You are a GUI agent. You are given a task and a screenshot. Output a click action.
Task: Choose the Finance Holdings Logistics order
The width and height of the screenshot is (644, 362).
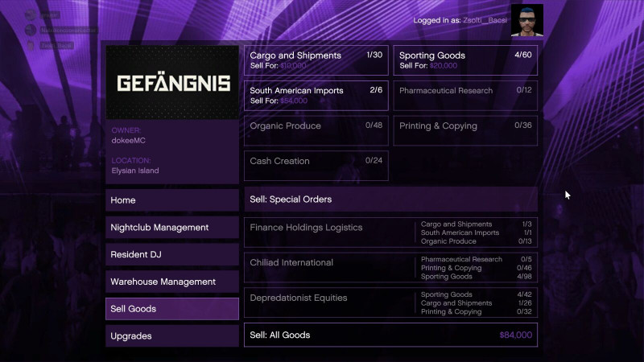390,232
